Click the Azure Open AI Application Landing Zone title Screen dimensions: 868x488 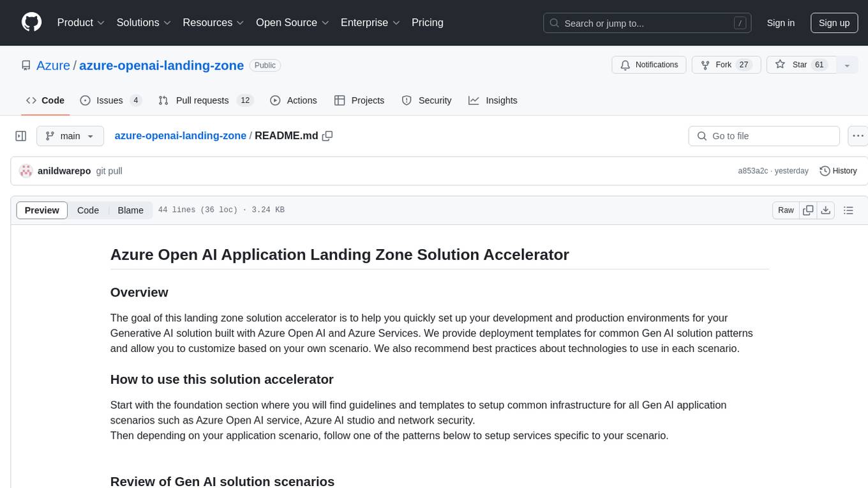tap(340, 254)
